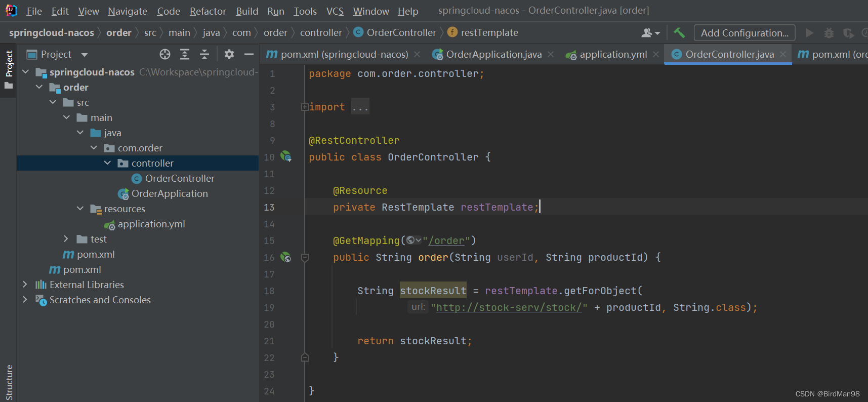
Task: Click the /order URL in @GetMapping
Action: coord(446,240)
